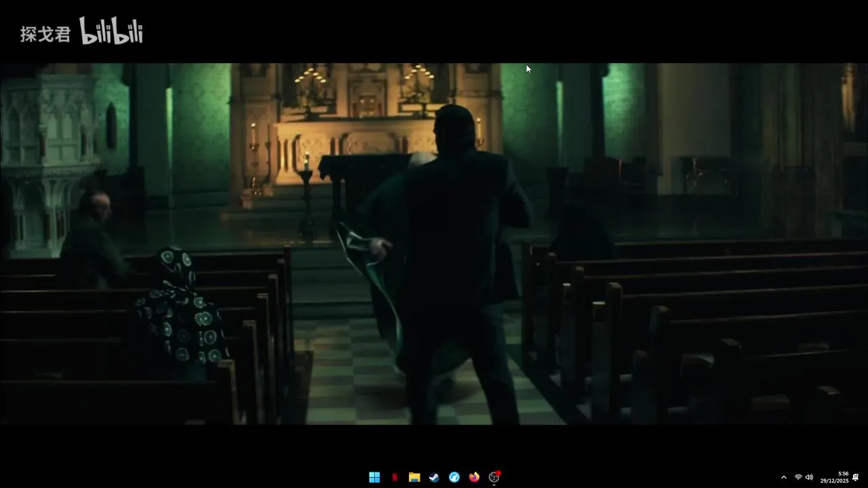
Task: Open Firefox from the taskbar
Action: [x=474, y=477]
